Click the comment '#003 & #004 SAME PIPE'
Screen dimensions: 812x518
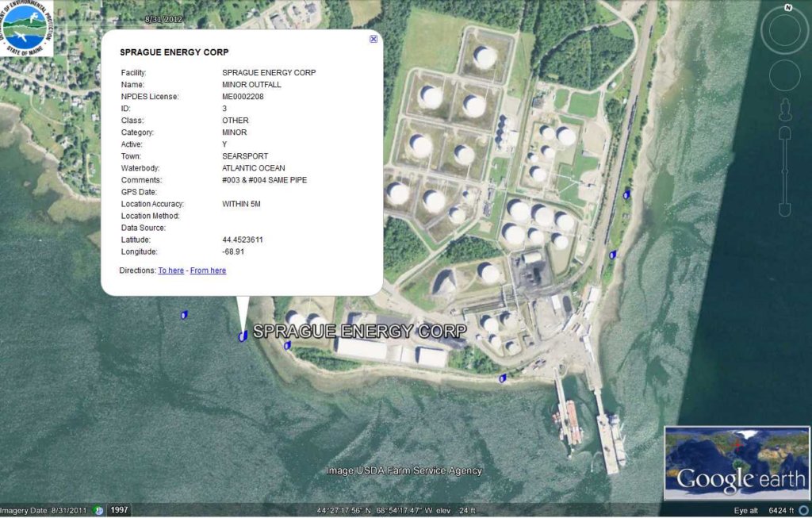pyautogui.click(x=265, y=180)
